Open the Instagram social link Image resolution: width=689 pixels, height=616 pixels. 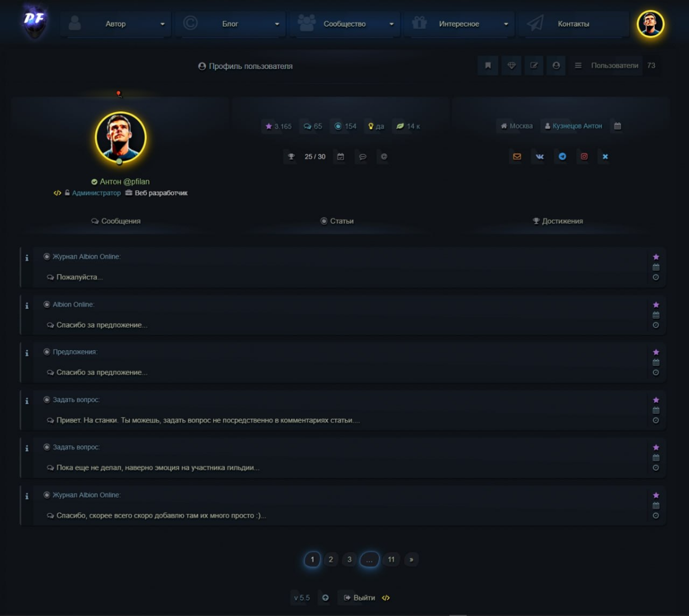click(584, 157)
